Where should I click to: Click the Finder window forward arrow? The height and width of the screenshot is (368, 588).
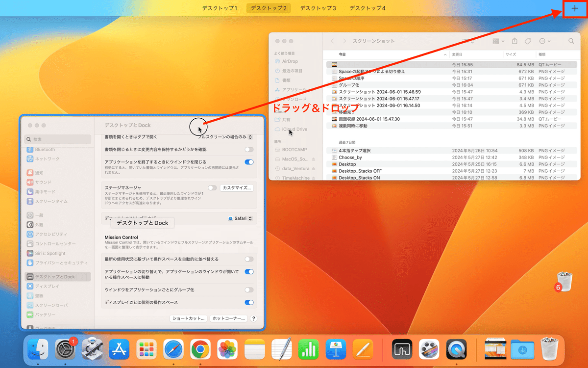click(x=345, y=41)
